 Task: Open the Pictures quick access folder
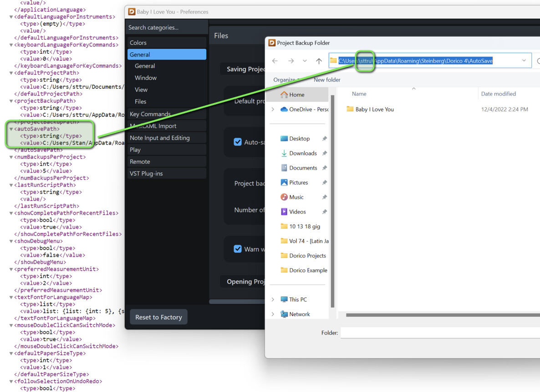(294, 183)
